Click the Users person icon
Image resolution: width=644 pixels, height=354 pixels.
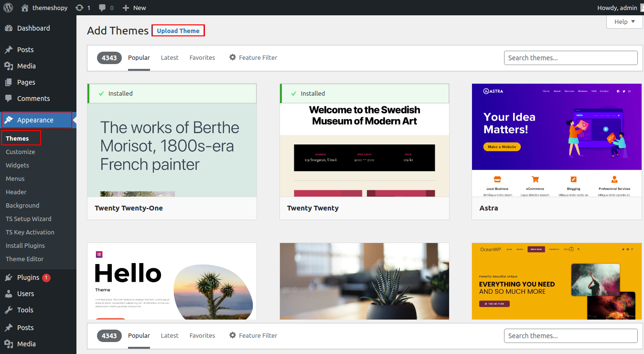click(x=9, y=294)
